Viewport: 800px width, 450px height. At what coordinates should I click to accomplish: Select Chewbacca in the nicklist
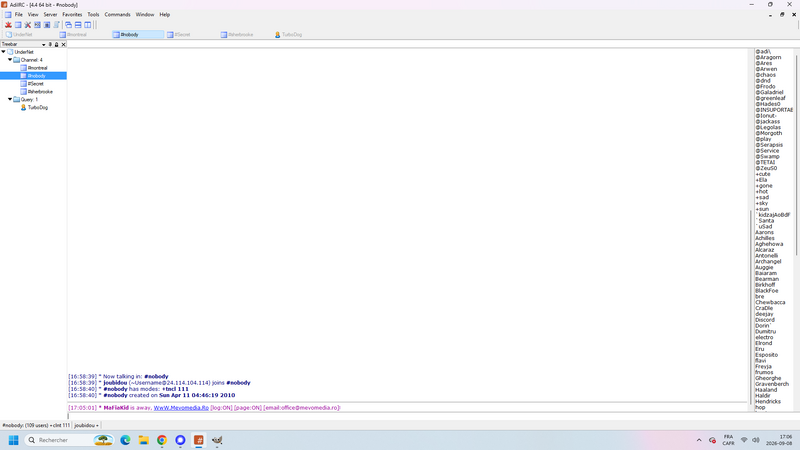[x=770, y=302]
